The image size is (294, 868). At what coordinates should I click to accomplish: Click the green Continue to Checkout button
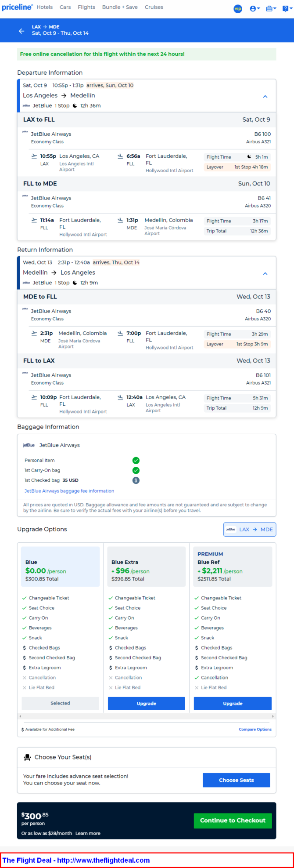coord(233,821)
